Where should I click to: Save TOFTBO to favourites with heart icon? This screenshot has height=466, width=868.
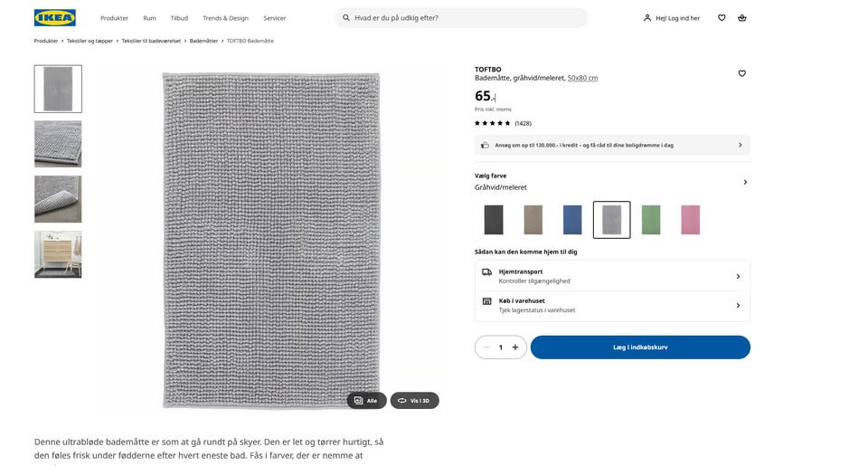(x=742, y=73)
